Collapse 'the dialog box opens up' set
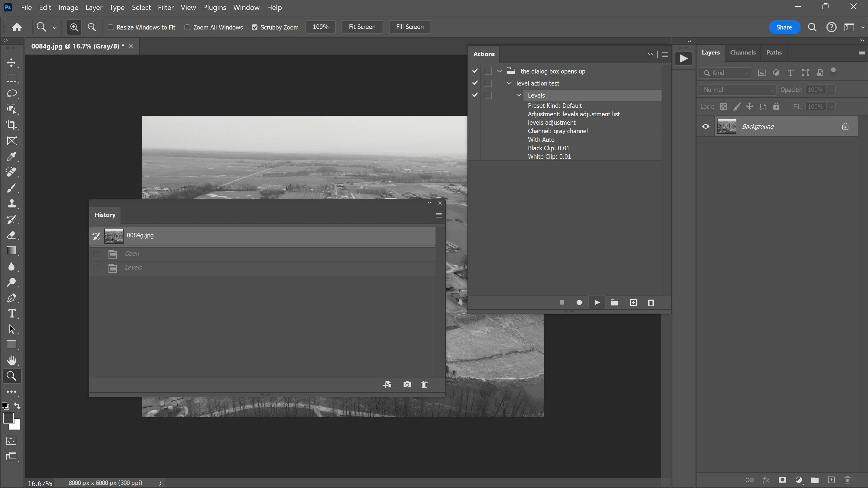This screenshot has height=488, width=868. tap(500, 71)
